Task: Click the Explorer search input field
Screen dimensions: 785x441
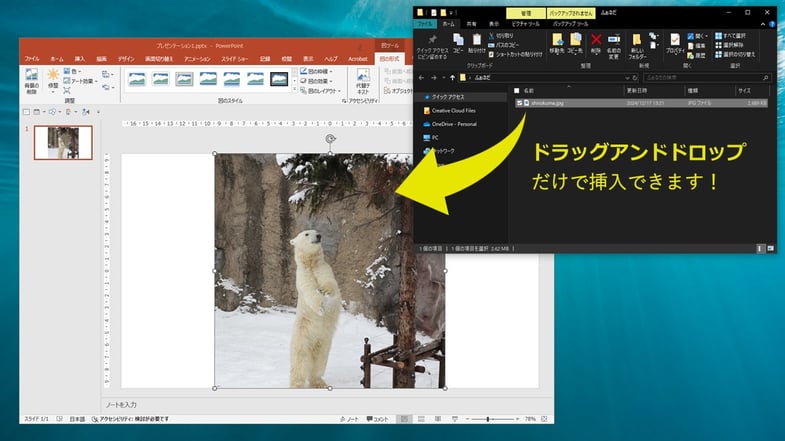Action: (x=707, y=78)
